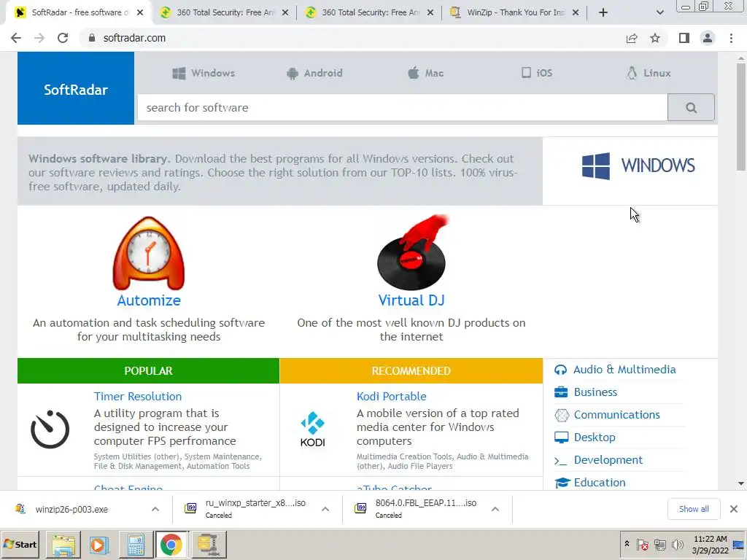Open the Calculator taskbar icon
This screenshot has height=560, width=747.
[x=135, y=545]
